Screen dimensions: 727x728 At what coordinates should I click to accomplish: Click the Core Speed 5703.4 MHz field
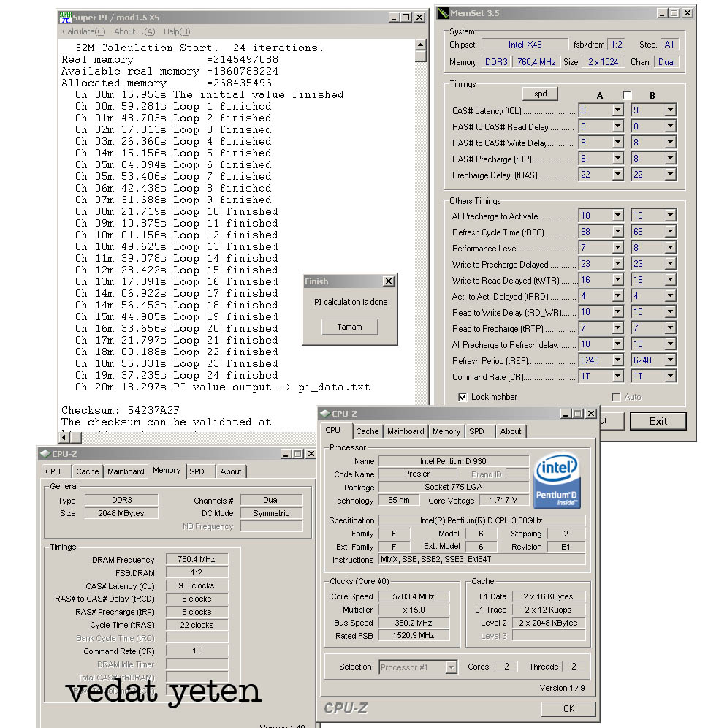pos(414,596)
